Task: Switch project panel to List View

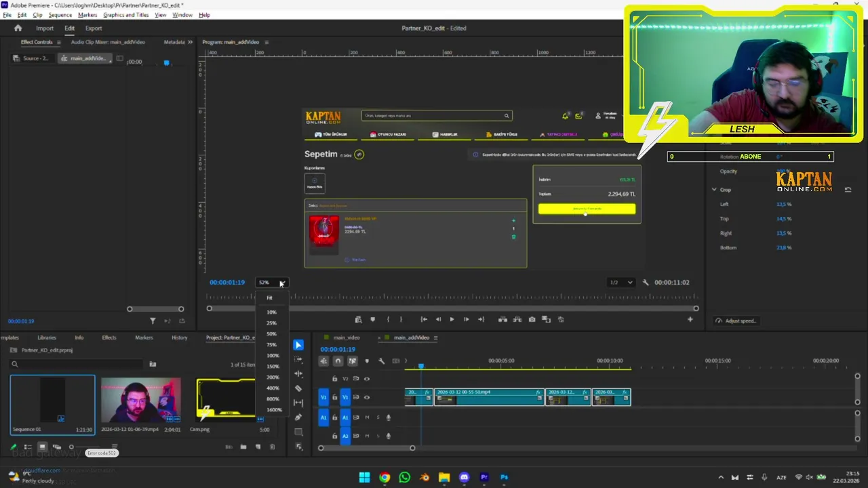Action: pos(28,447)
